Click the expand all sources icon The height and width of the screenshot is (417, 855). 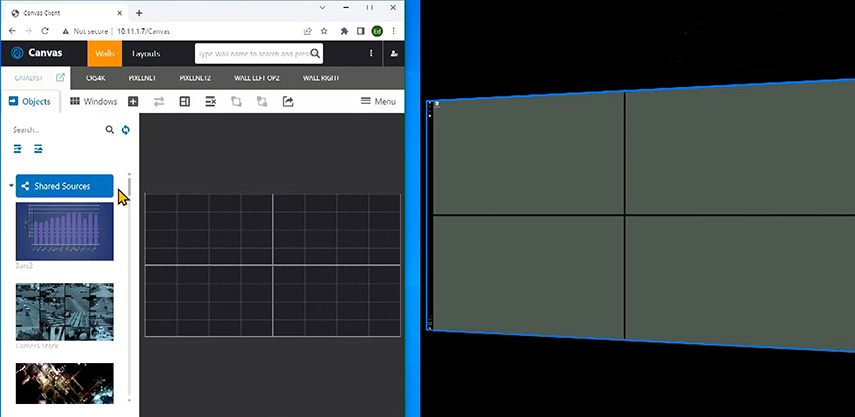tap(18, 149)
